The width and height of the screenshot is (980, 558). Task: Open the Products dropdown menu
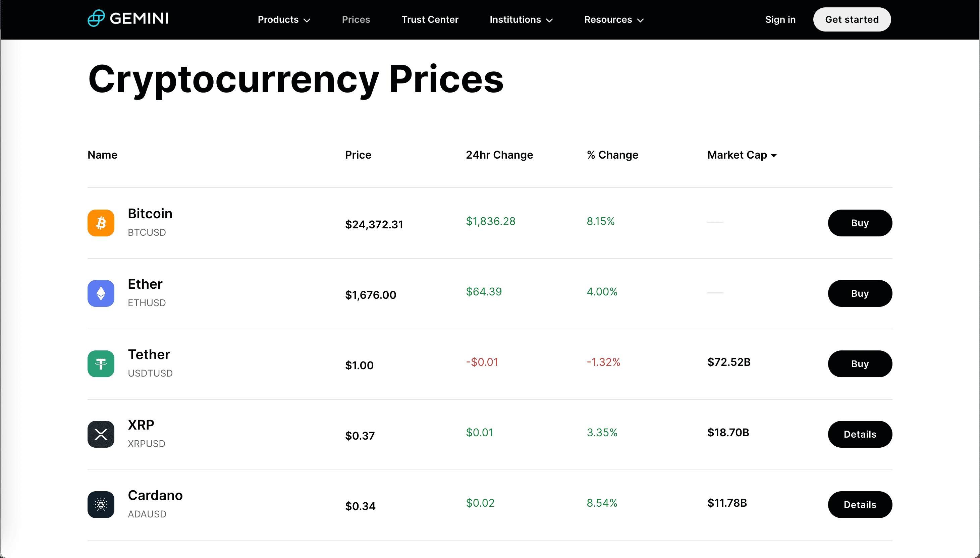pyautogui.click(x=284, y=19)
